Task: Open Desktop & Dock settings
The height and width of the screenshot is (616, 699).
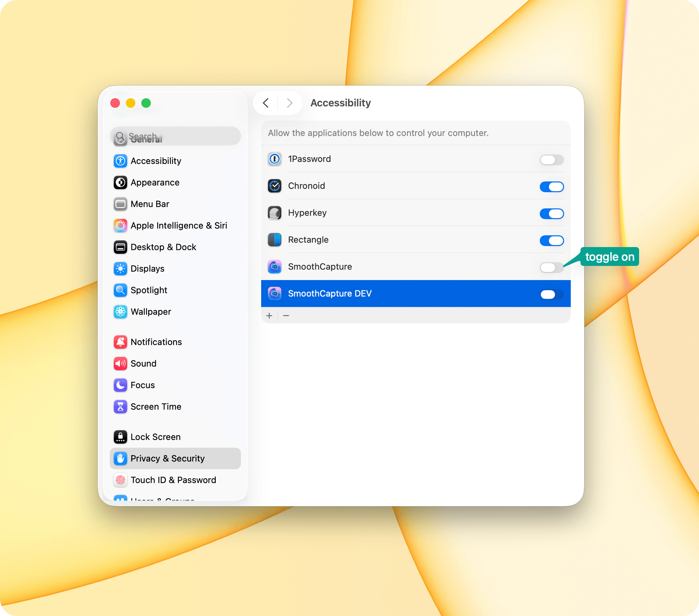Action: [175, 247]
